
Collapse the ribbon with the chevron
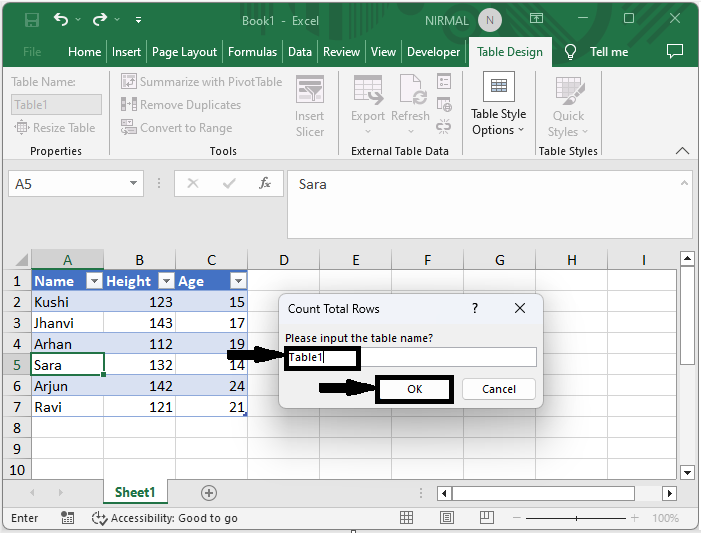(x=682, y=151)
